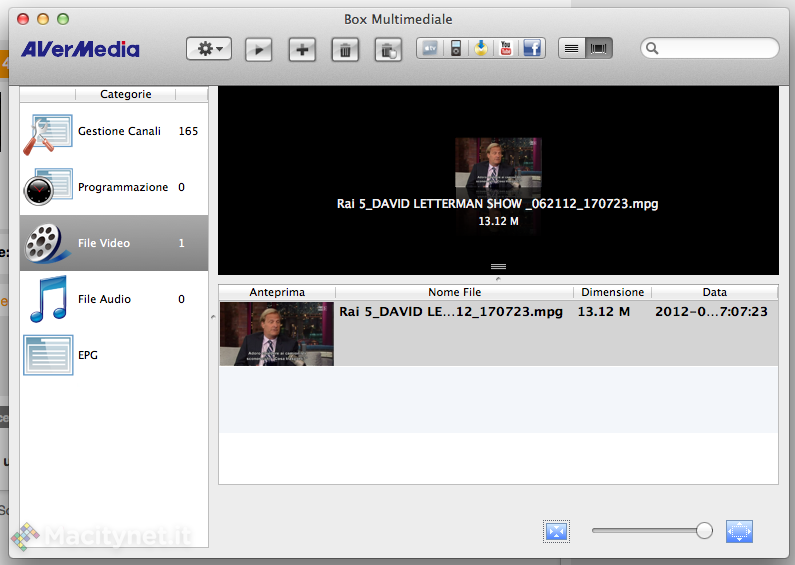This screenshot has height=565, width=795.
Task: Click the EPG guide list icon
Action: (x=48, y=355)
